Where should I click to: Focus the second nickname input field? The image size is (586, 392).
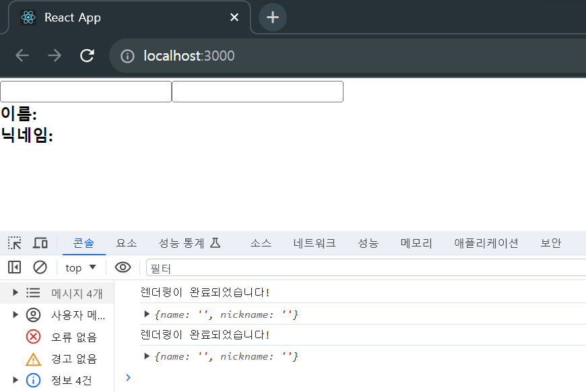click(x=257, y=92)
